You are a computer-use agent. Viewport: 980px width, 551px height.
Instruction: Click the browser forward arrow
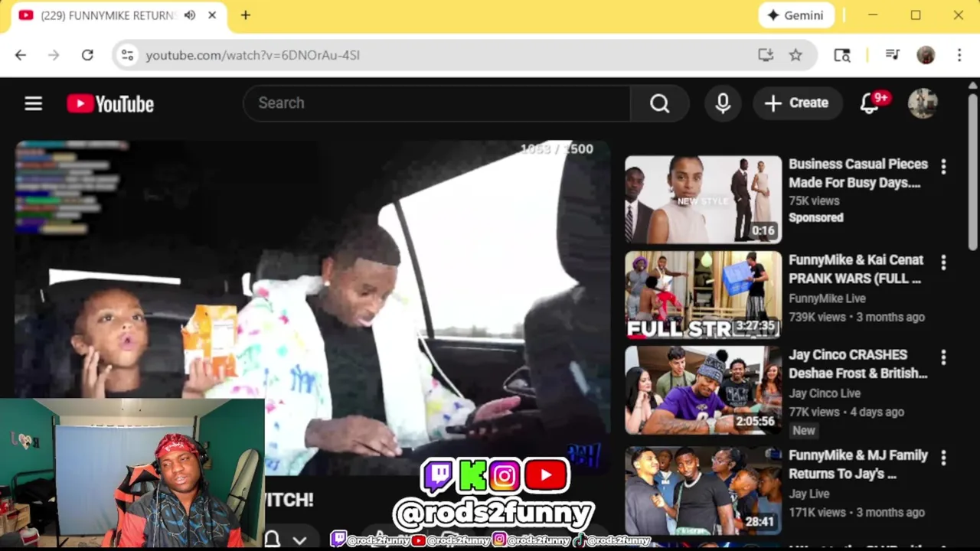point(54,55)
